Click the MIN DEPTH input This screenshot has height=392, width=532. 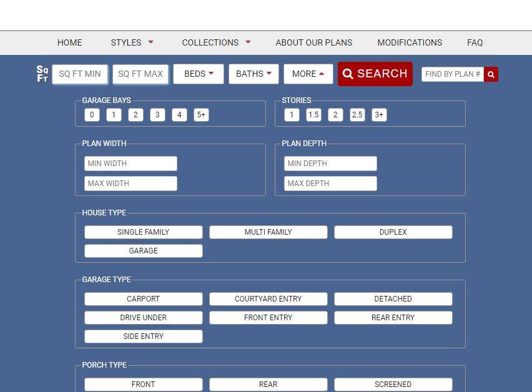pos(330,164)
